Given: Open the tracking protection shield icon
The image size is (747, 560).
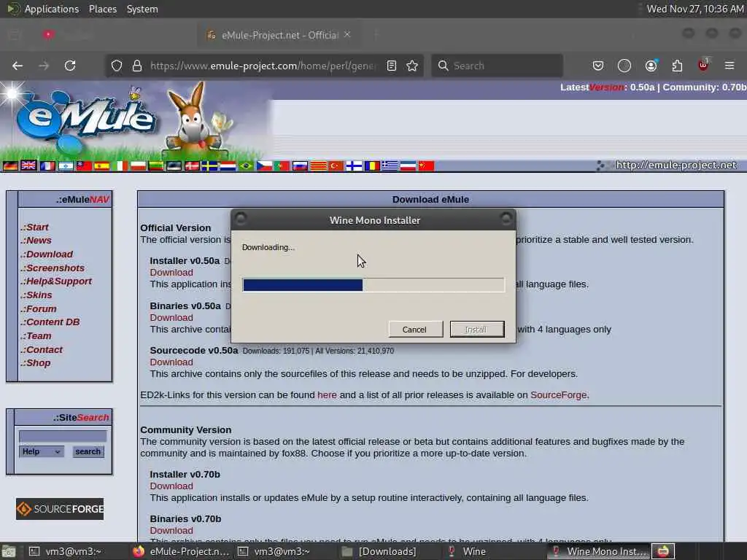Looking at the screenshot, I should coord(117,66).
